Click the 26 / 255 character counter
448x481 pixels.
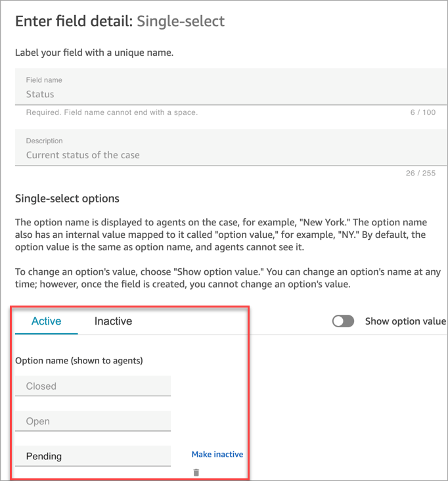point(420,173)
